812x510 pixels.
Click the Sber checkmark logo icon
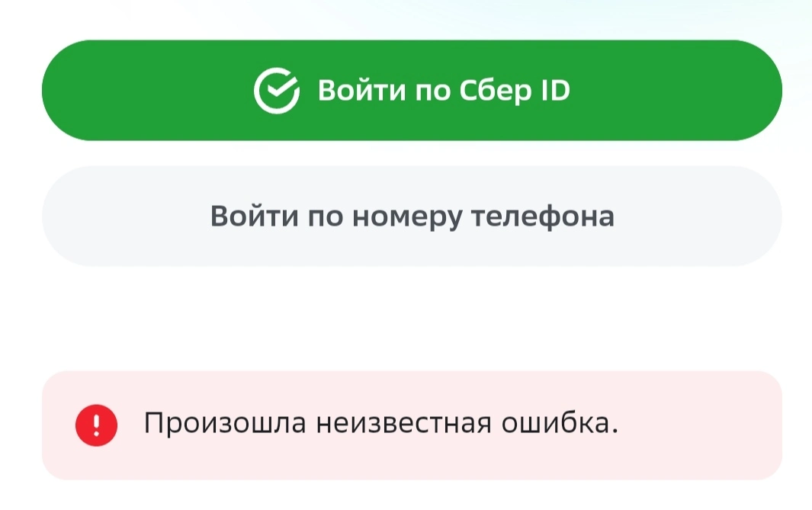coord(277,90)
